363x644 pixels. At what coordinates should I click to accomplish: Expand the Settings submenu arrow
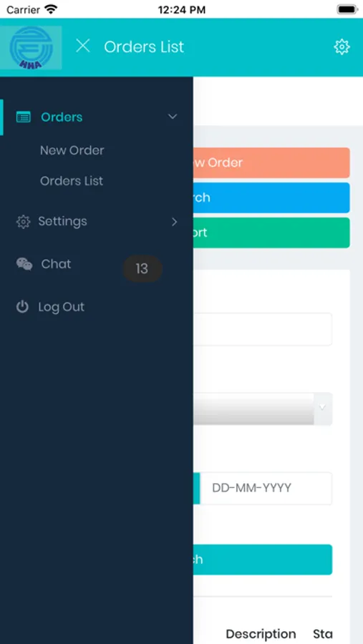pyautogui.click(x=174, y=222)
